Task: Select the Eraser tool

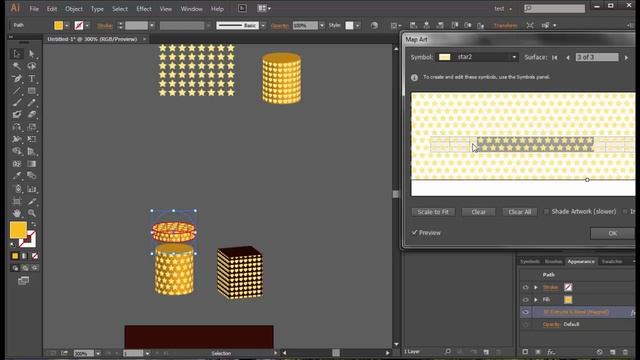Action: click(x=31, y=115)
